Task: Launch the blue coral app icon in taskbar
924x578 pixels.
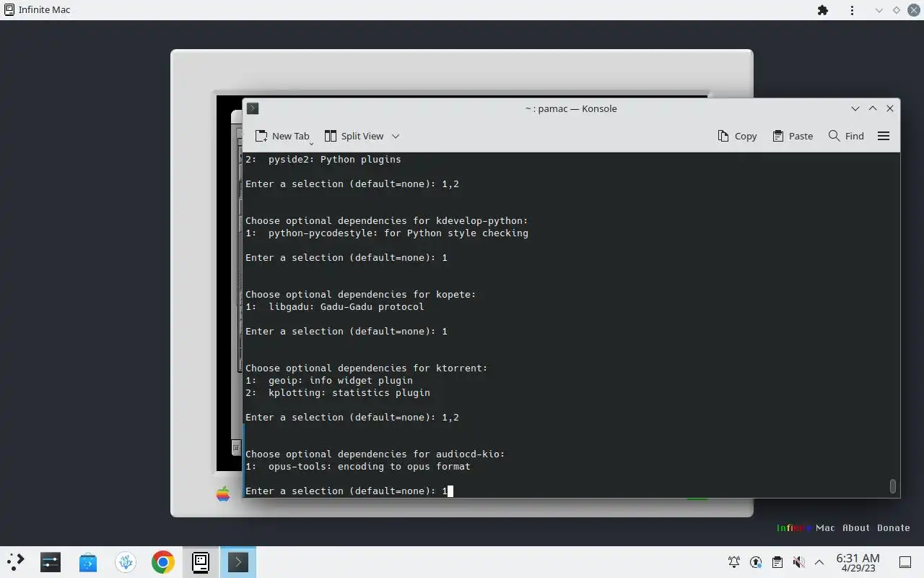Action: click(x=126, y=562)
